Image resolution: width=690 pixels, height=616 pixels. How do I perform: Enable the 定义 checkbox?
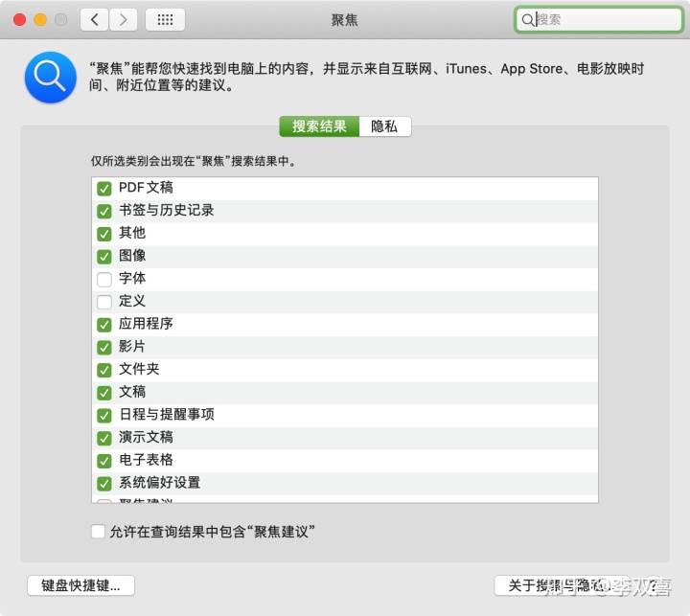(104, 302)
